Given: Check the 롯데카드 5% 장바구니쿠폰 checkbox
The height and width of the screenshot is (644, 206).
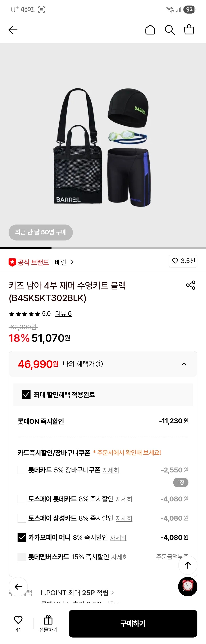Looking at the screenshot, I should pos(22,470).
